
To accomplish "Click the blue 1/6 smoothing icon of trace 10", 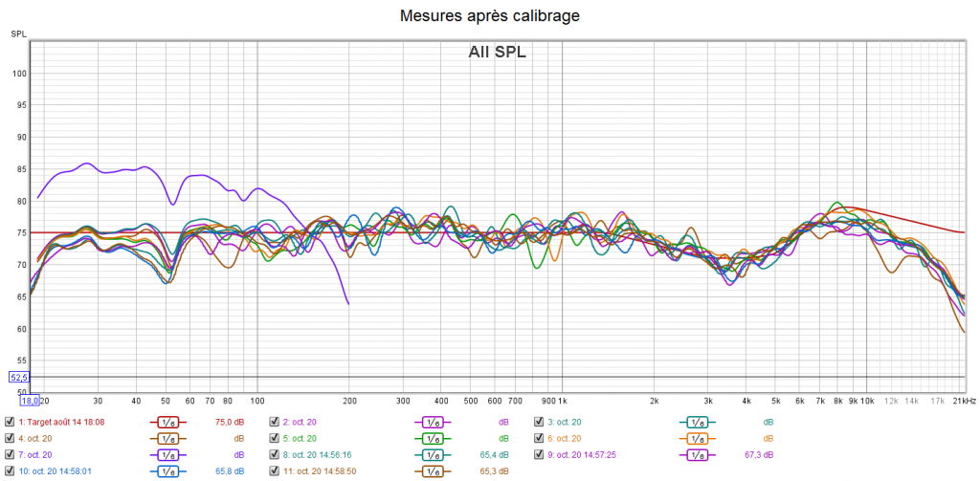I will point(167,470).
